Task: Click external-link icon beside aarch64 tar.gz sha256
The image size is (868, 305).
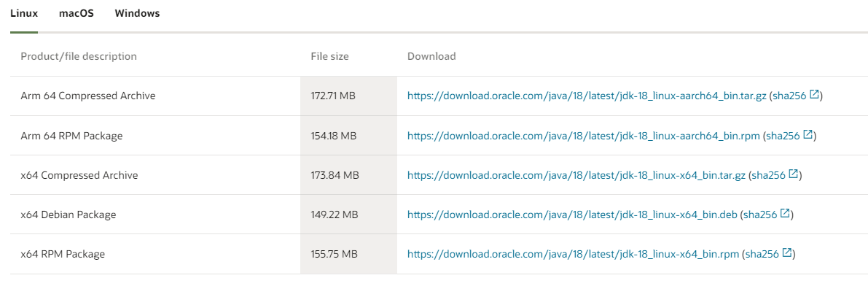Action: coord(815,95)
